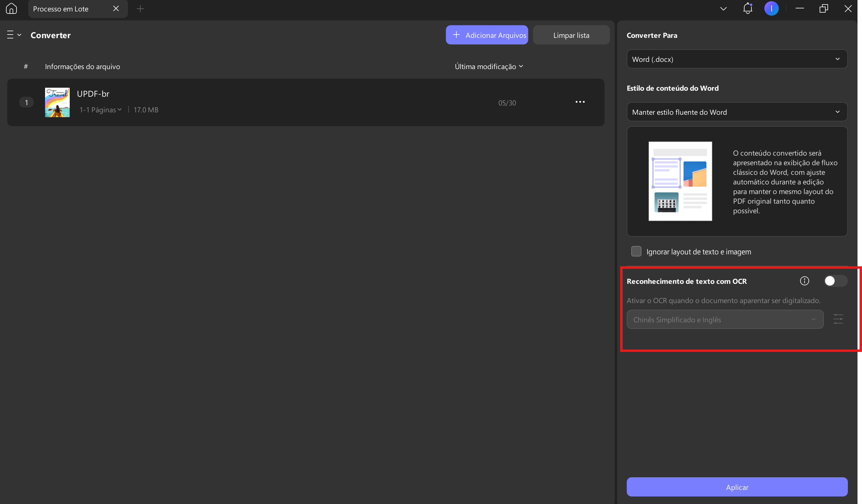Open OCR settings sliders icon
862x504 pixels.
(x=838, y=319)
